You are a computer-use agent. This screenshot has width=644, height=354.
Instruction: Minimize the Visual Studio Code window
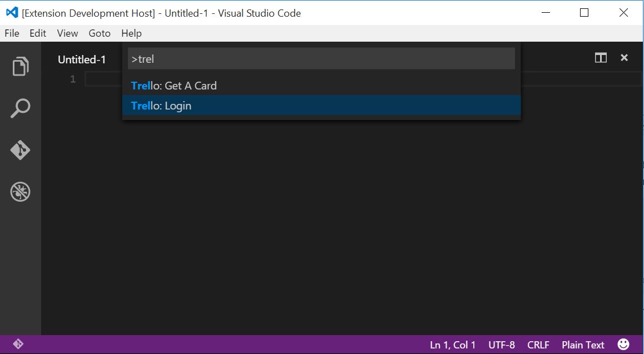546,13
